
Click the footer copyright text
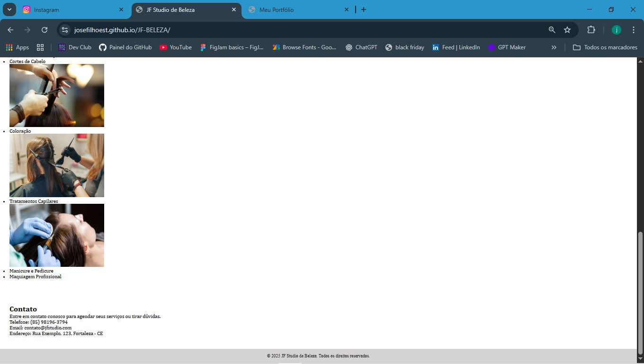click(x=318, y=356)
